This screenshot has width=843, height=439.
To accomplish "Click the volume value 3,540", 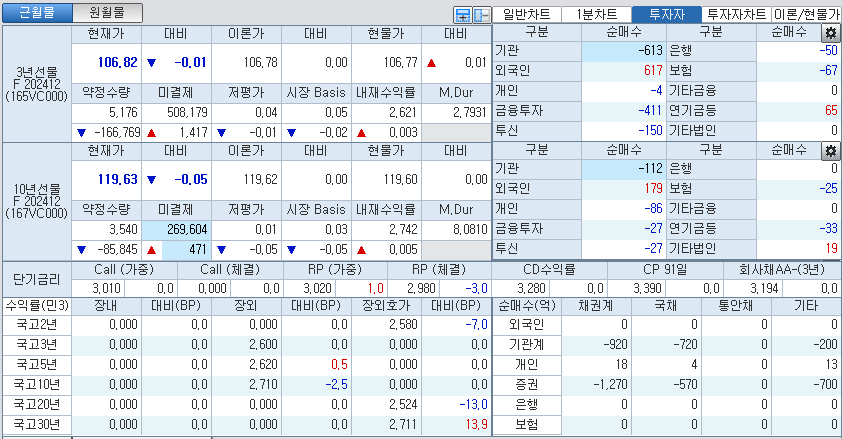I will coord(123,229).
